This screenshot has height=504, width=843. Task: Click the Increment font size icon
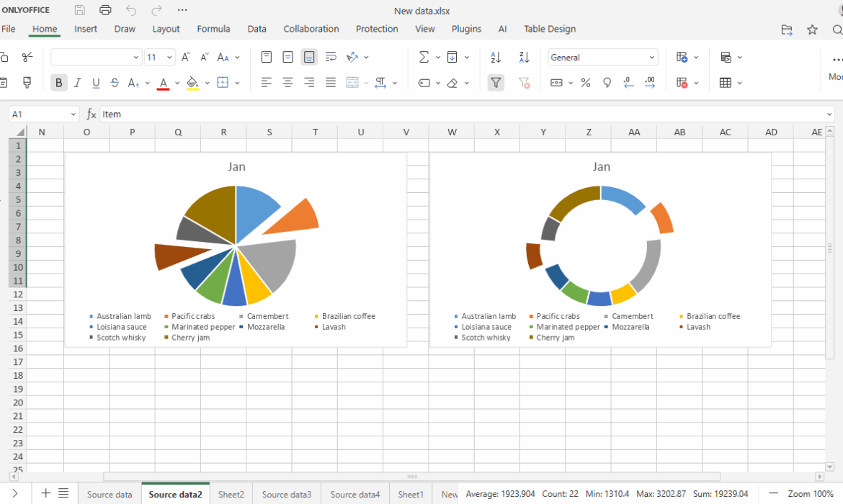point(186,58)
